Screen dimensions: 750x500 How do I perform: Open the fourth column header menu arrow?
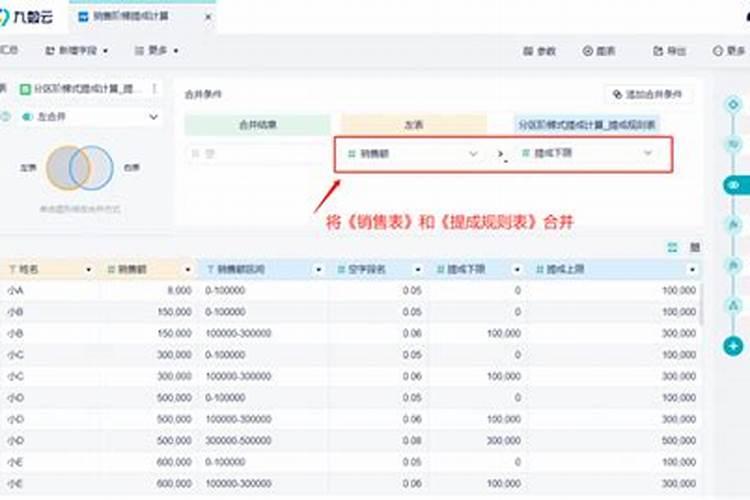click(418, 270)
